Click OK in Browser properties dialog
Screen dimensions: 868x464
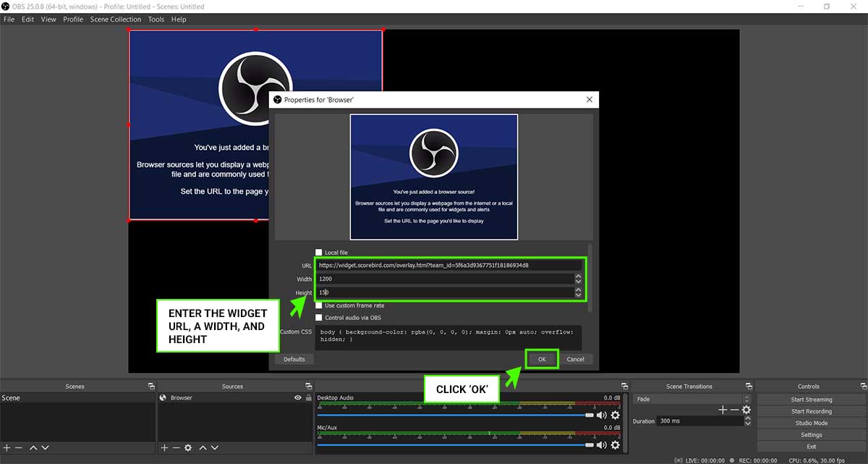pyautogui.click(x=542, y=359)
